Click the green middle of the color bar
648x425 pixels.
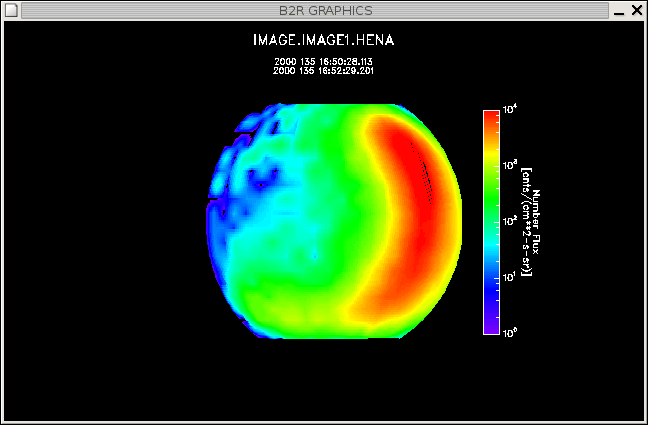tap(491, 198)
